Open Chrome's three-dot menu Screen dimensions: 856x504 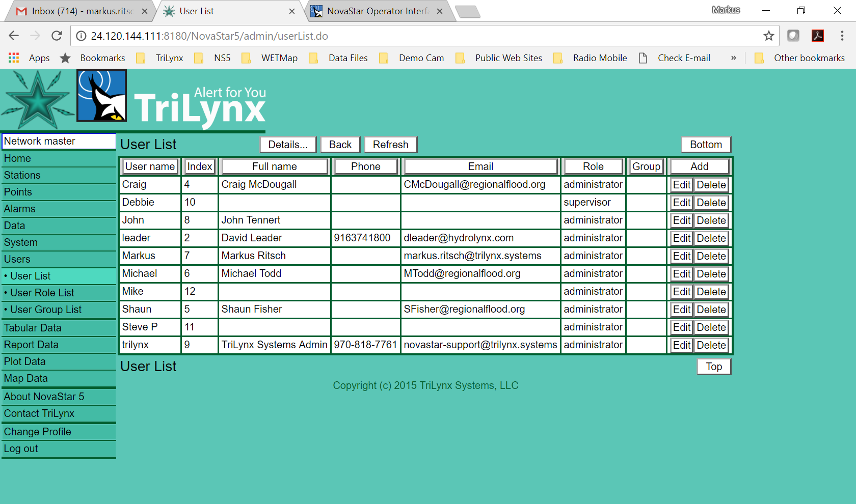[x=842, y=36]
